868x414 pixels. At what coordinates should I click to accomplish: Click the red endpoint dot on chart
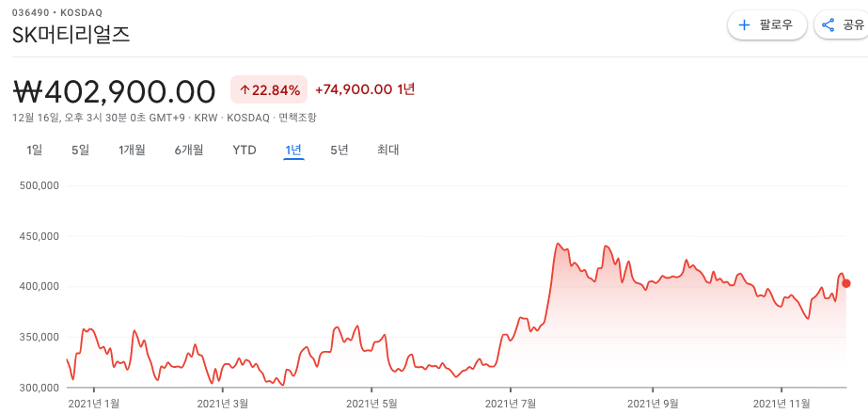pos(846,284)
